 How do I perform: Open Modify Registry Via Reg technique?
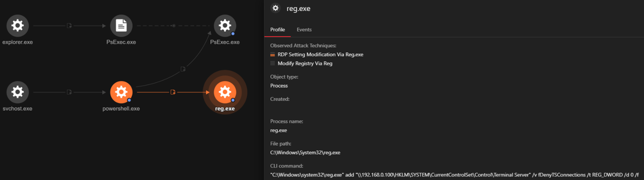(305, 63)
